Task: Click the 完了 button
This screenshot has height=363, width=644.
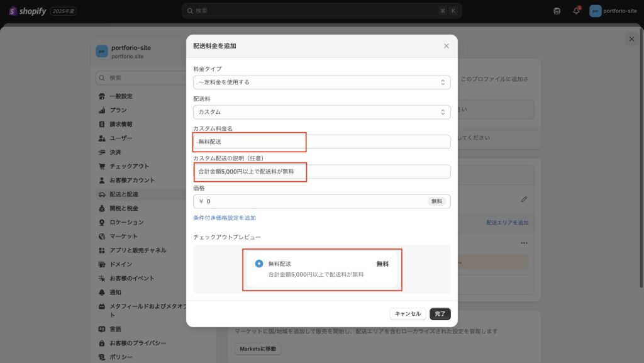Action: click(x=440, y=313)
